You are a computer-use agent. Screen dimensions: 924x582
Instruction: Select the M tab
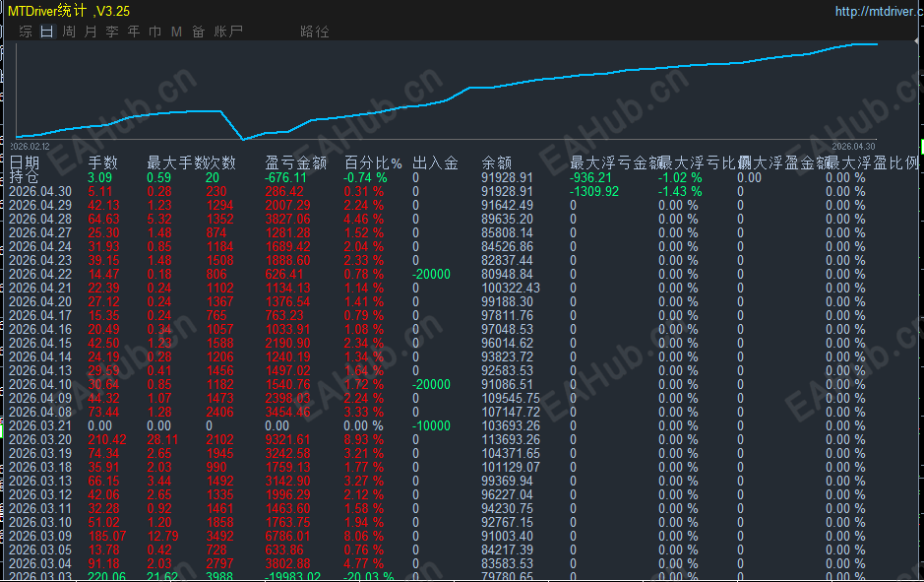pos(176,32)
